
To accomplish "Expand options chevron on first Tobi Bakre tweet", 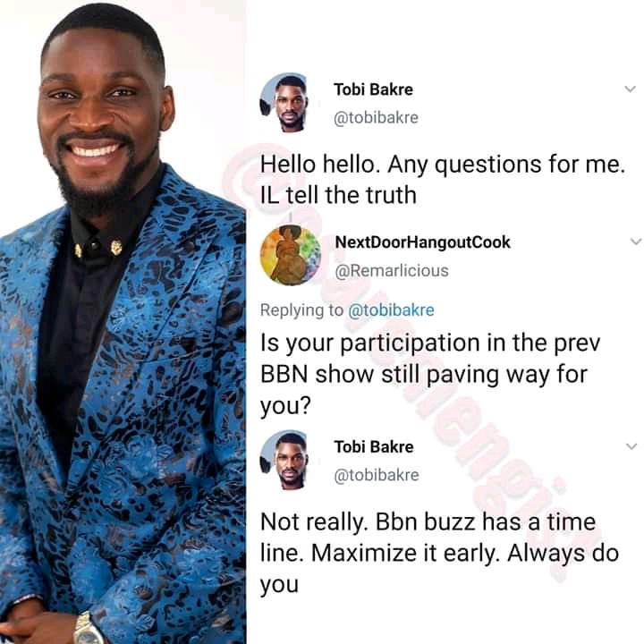I will click(630, 89).
